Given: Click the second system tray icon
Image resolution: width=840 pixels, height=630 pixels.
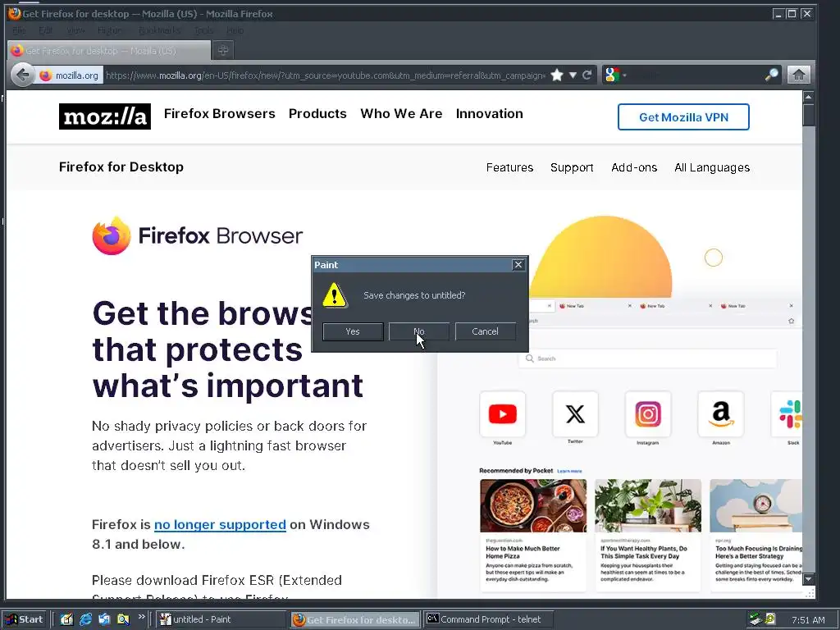Looking at the screenshot, I should (770, 619).
